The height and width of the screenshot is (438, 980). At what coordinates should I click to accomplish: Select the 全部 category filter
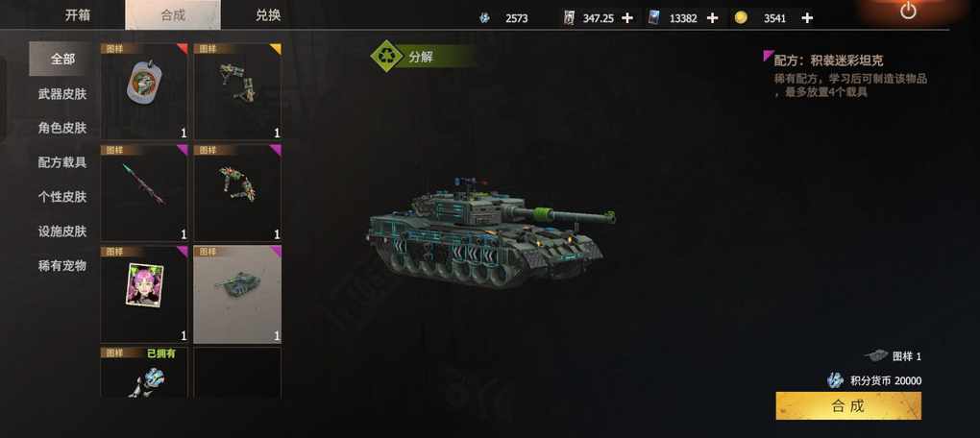click(61, 59)
